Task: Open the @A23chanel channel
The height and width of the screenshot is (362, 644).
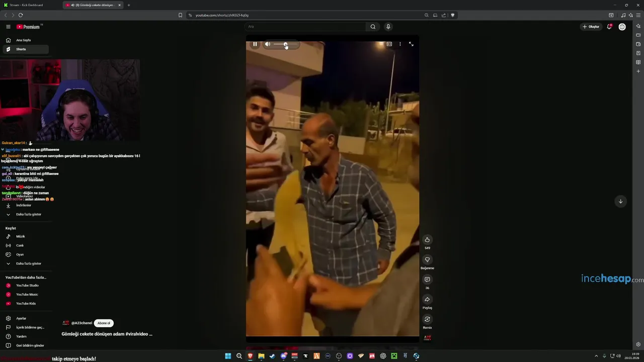Action: [82, 323]
